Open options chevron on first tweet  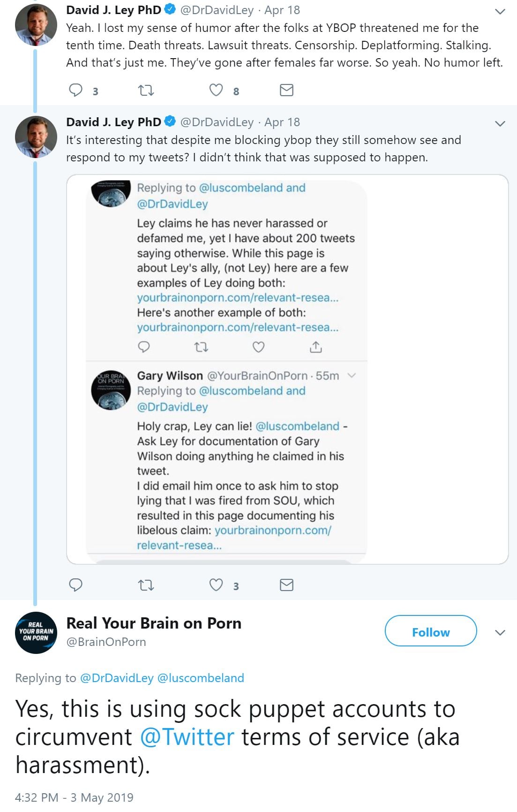(x=500, y=11)
